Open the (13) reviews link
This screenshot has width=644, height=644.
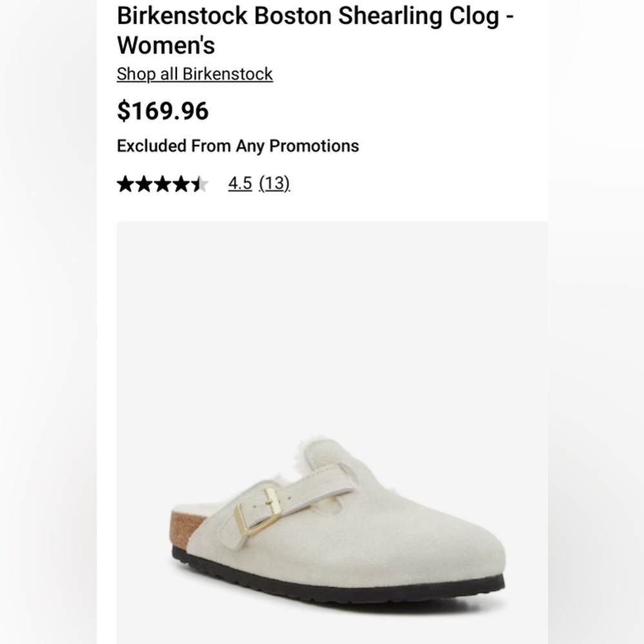(x=274, y=184)
